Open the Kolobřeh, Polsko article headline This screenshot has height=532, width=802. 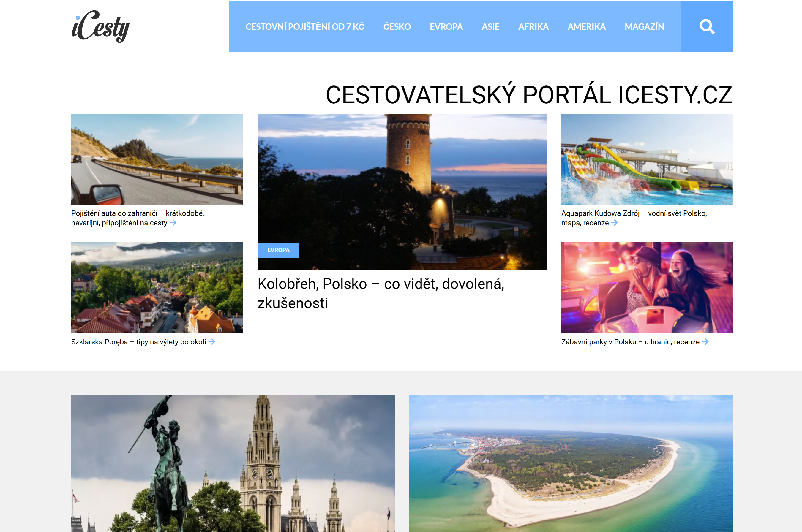[x=381, y=293]
